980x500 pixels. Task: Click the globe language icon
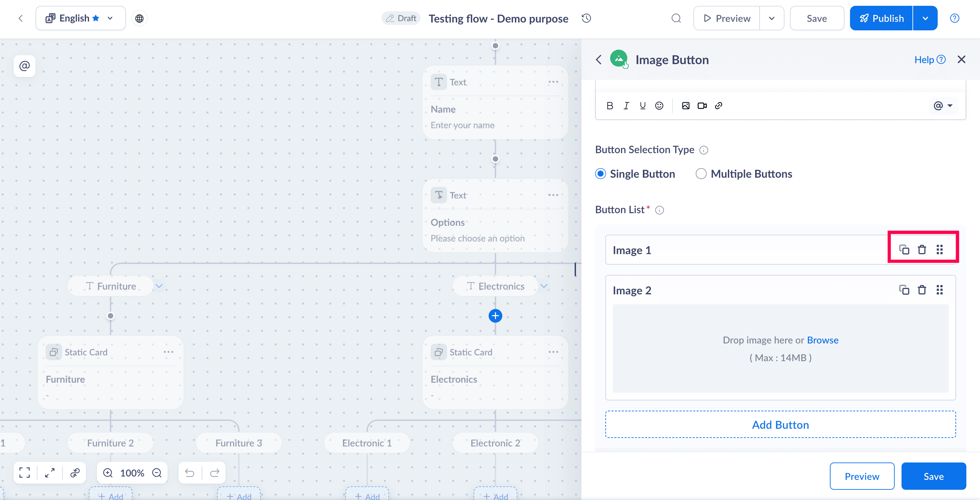click(139, 18)
